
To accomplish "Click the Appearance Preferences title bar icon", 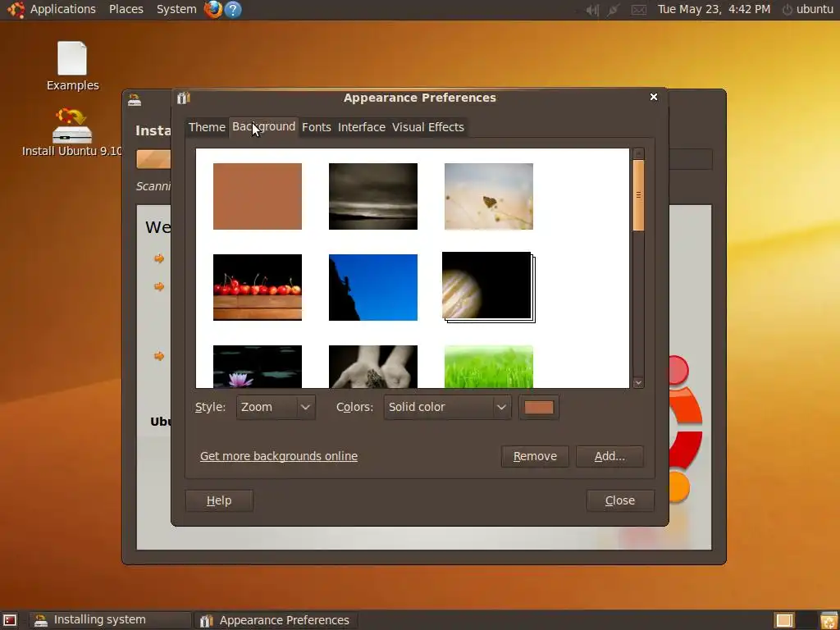I will [x=183, y=98].
